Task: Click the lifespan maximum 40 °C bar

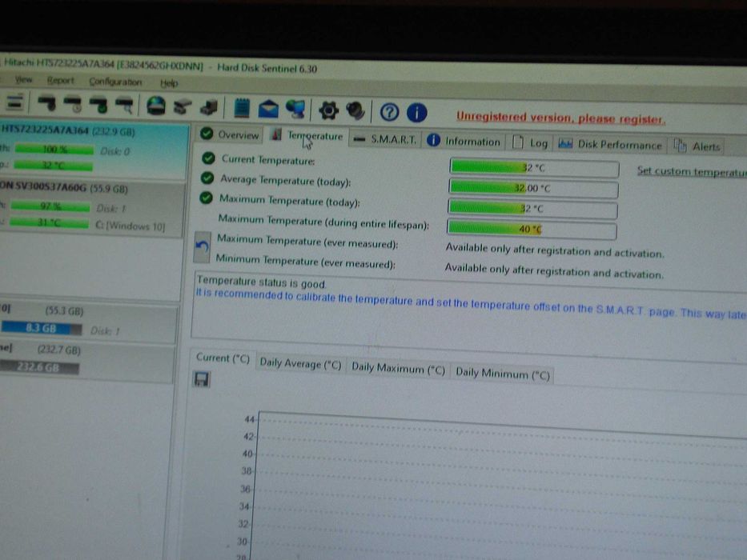Action: tap(531, 230)
